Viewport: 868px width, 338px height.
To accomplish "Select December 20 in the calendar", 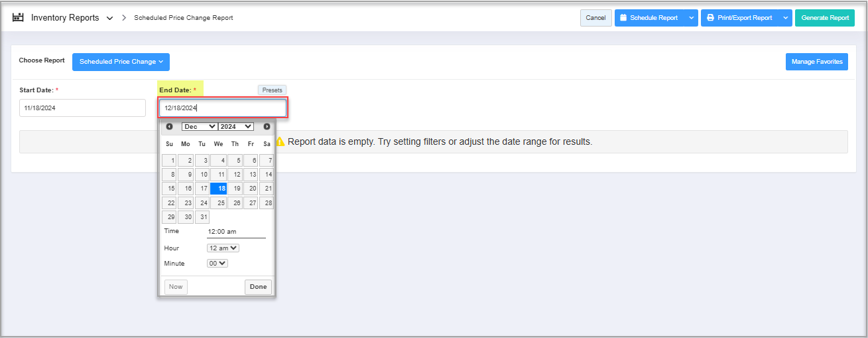I will (x=251, y=189).
